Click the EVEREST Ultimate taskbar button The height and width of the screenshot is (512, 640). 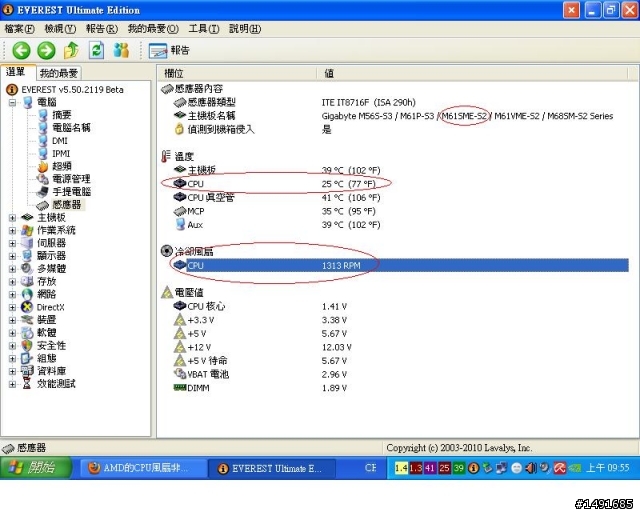(272, 468)
